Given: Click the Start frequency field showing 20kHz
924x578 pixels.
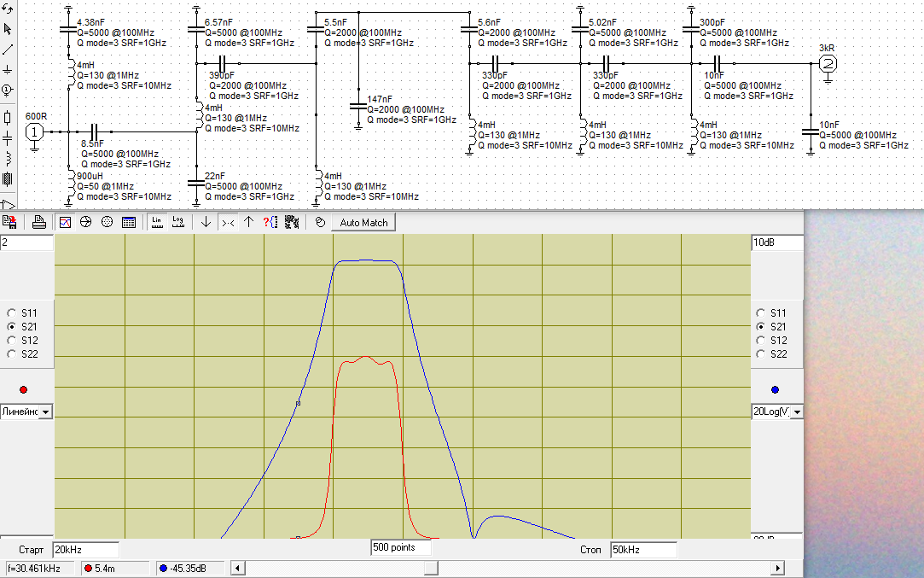Looking at the screenshot, I should pyautogui.click(x=85, y=549).
